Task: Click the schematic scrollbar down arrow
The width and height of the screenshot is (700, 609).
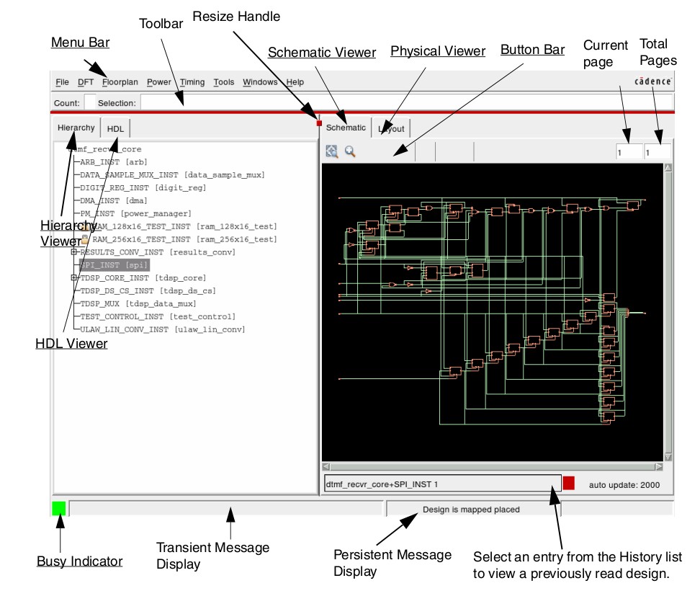Action: click(668, 457)
